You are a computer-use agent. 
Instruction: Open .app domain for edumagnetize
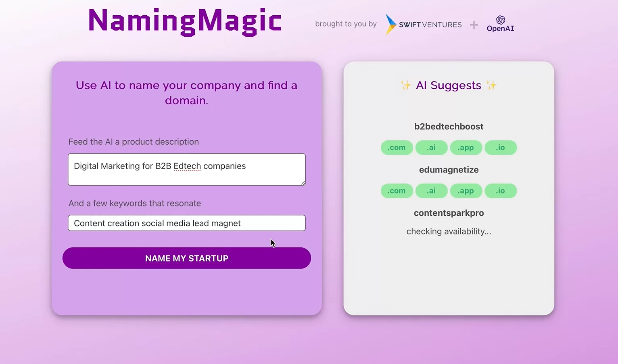tap(466, 191)
